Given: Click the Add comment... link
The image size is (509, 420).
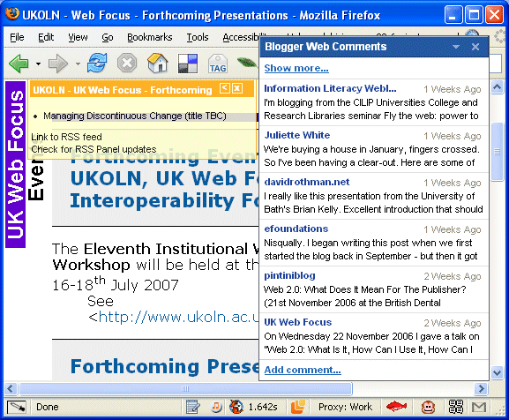Looking at the screenshot, I should [303, 370].
